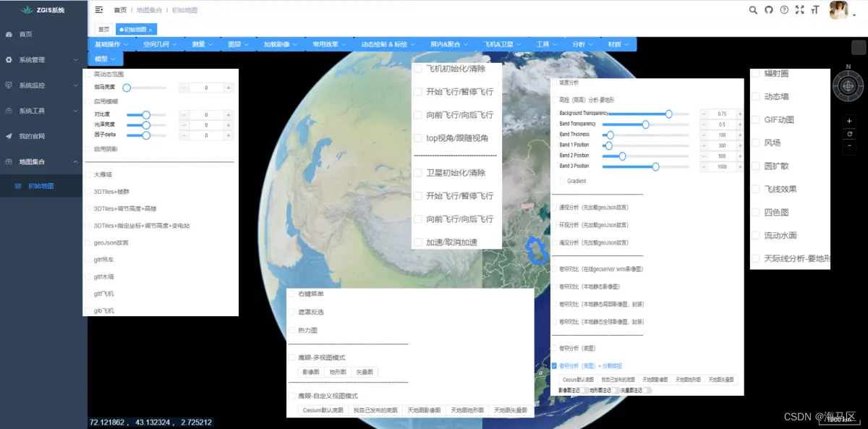This screenshot has height=429, width=868.
Task: Click the 首页 breadcrumb link
Action: (120, 10)
